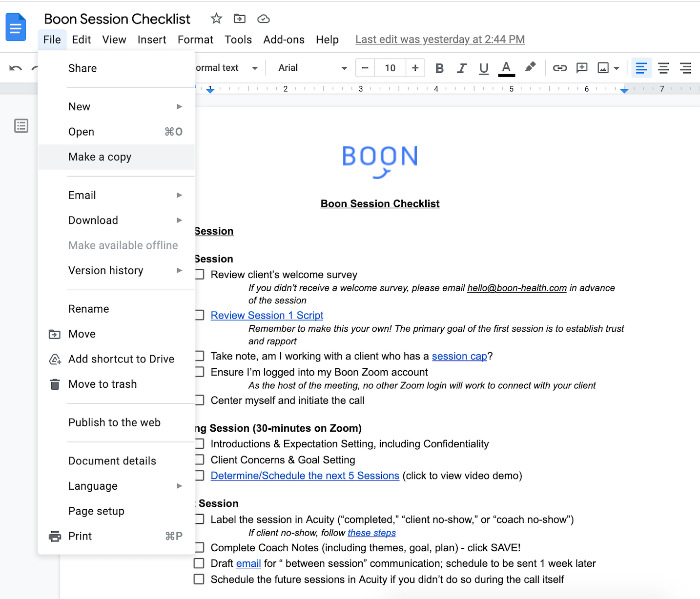Click the move-to-folder icon beside the title
The width and height of the screenshot is (700, 599).
[240, 19]
